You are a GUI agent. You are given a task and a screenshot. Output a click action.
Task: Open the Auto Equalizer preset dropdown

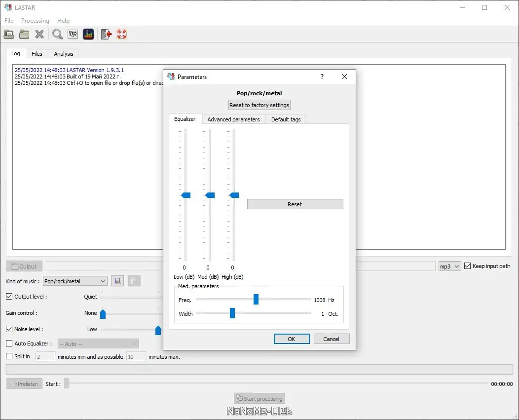point(98,344)
